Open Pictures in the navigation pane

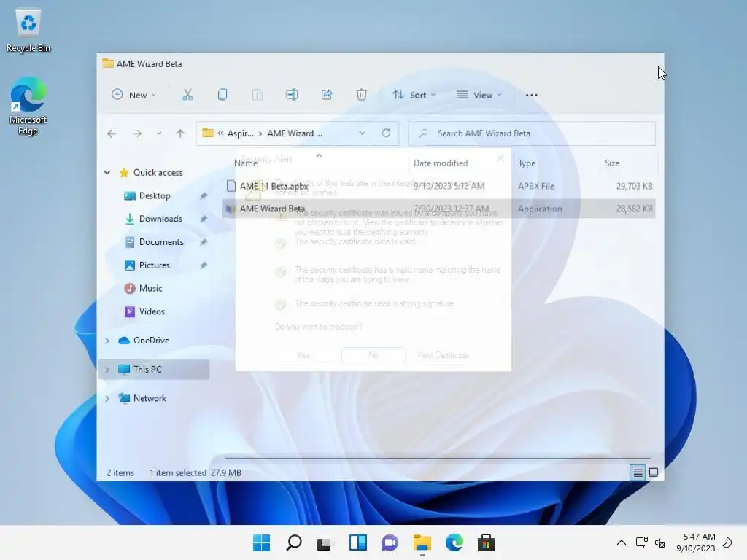click(x=155, y=265)
